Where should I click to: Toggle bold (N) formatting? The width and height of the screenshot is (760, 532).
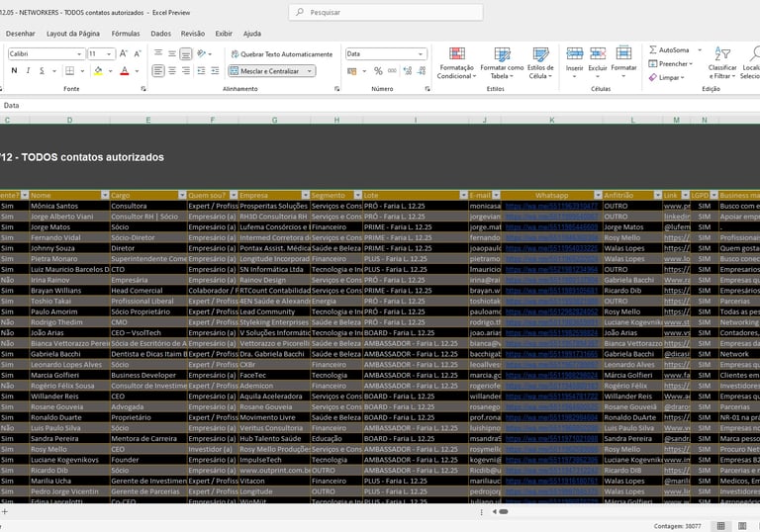tap(14, 71)
